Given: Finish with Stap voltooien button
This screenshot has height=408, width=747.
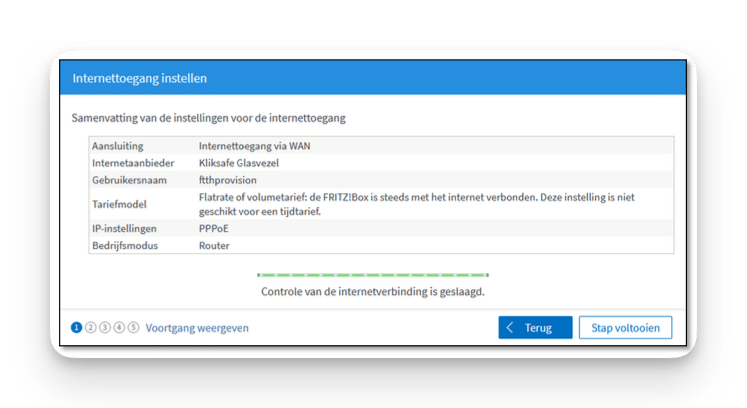Looking at the screenshot, I should 626,327.
